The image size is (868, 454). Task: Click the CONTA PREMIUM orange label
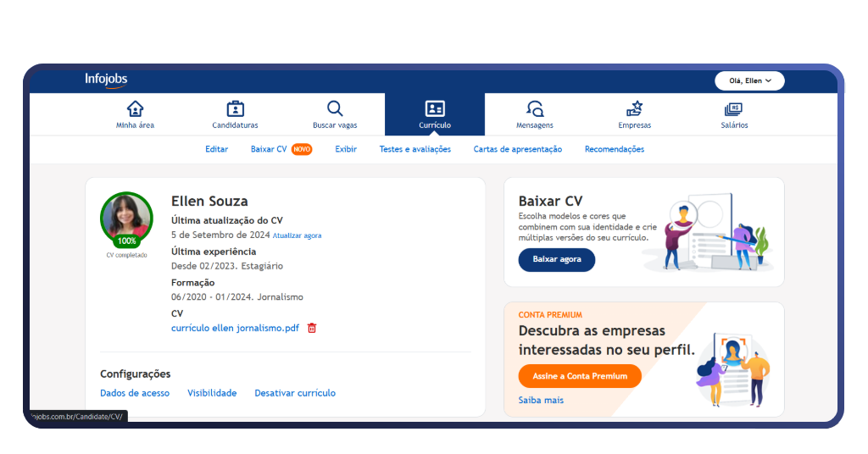click(550, 314)
